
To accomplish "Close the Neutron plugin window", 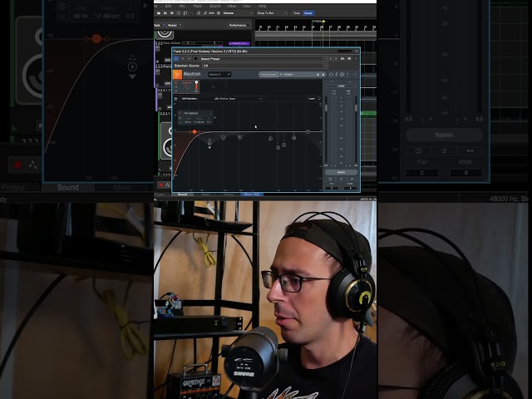I will [x=357, y=52].
